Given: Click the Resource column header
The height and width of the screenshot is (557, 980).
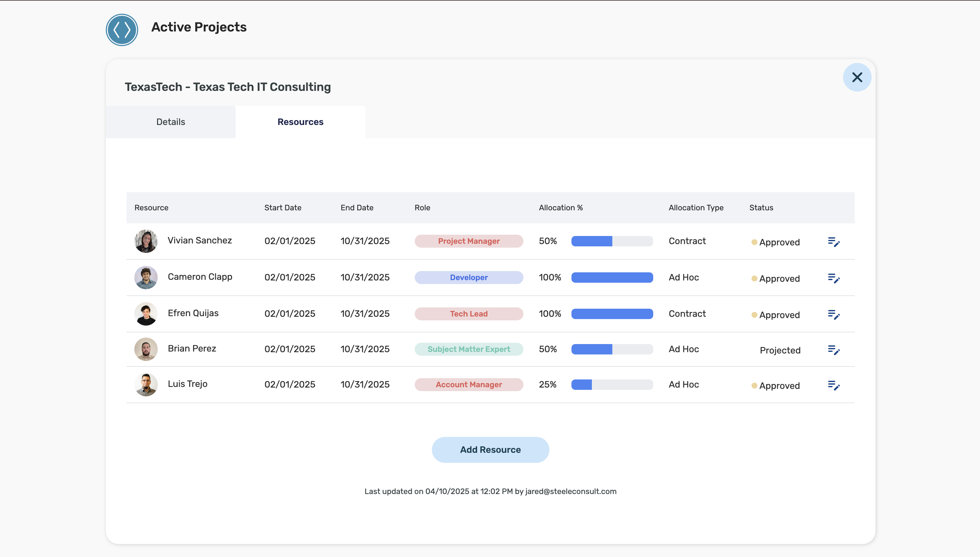Looking at the screenshot, I should tap(152, 208).
